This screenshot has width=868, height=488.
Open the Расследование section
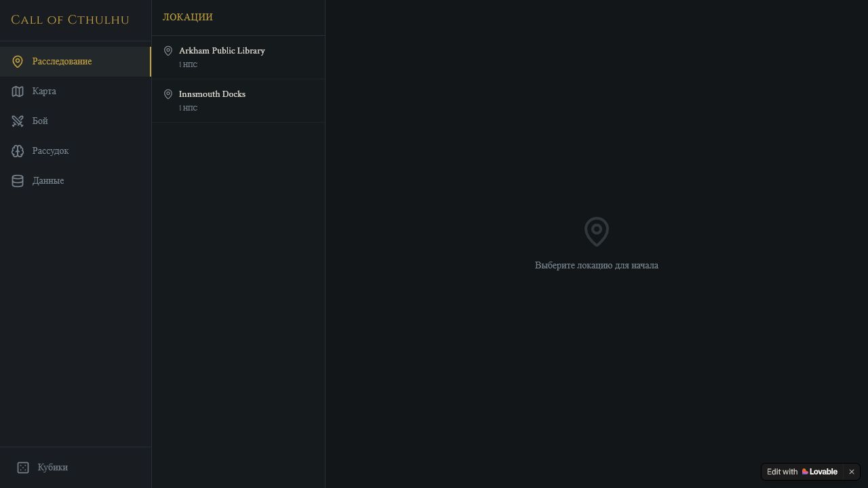pyautogui.click(x=75, y=62)
